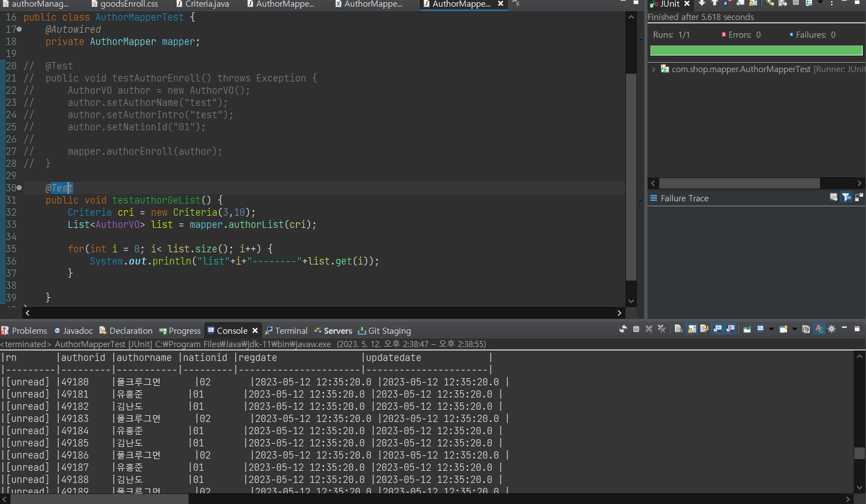Rerun the JUnit test
This screenshot has width=866, height=504.
click(x=770, y=3)
